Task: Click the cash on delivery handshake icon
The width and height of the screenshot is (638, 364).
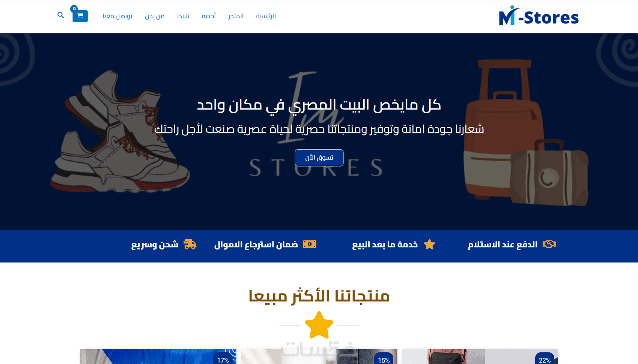Action: coord(549,244)
